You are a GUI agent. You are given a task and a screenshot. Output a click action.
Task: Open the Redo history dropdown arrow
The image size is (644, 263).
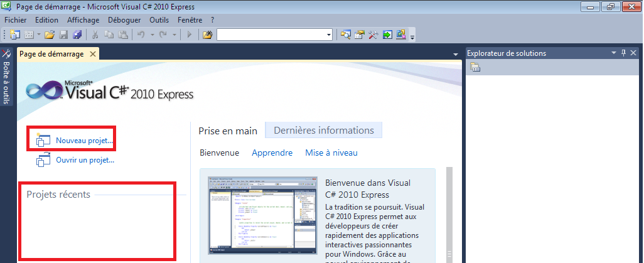[x=174, y=35]
